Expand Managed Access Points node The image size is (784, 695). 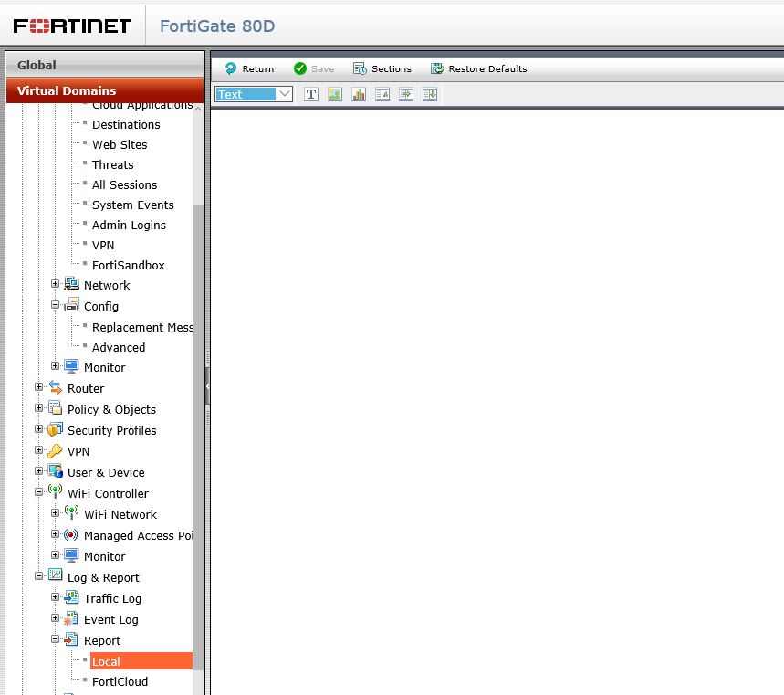click(55, 534)
